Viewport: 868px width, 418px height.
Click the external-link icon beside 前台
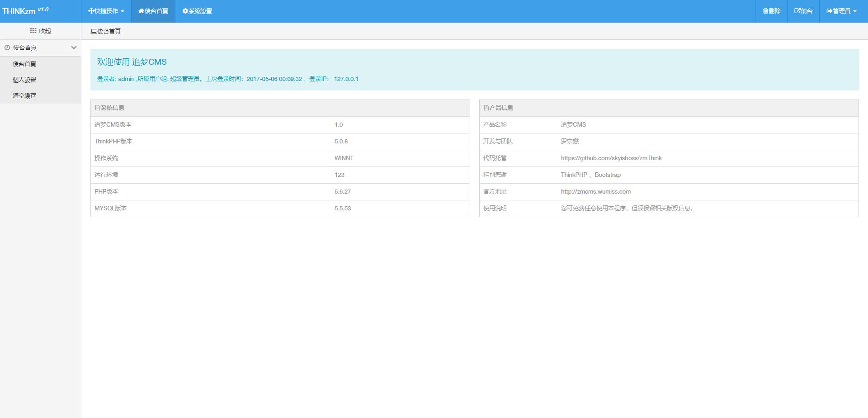pyautogui.click(x=797, y=11)
